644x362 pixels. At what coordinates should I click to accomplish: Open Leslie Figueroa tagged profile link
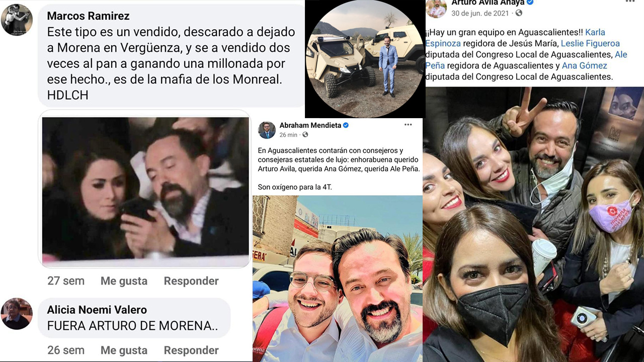[x=590, y=43]
